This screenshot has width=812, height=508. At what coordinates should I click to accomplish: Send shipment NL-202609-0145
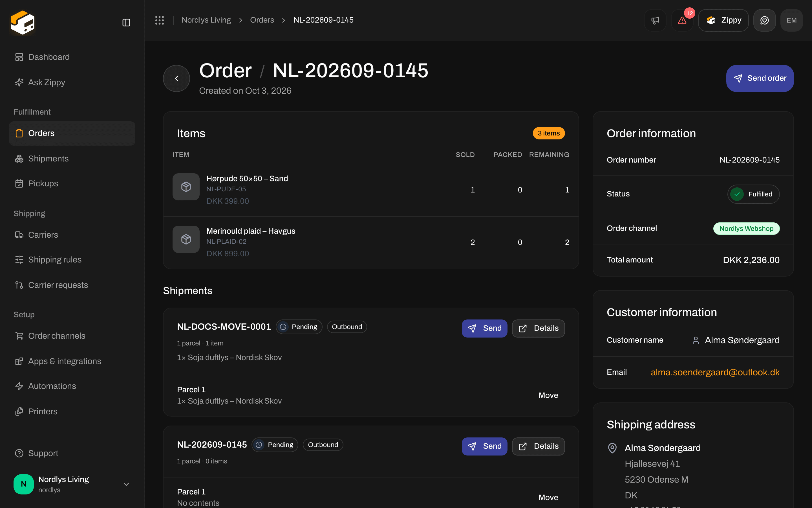(x=484, y=446)
